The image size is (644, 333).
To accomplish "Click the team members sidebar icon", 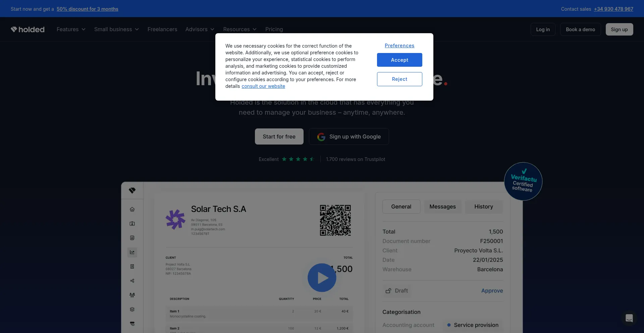I will tap(132, 295).
